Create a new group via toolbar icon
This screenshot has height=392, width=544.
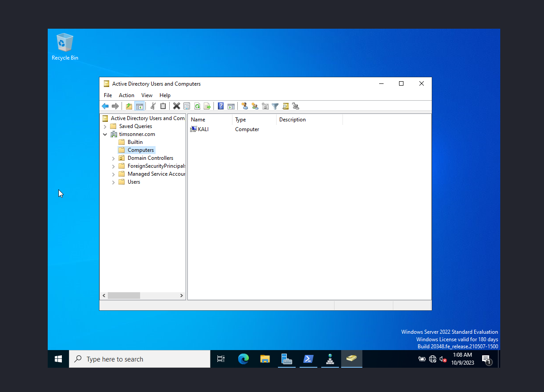tap(255, 106)
